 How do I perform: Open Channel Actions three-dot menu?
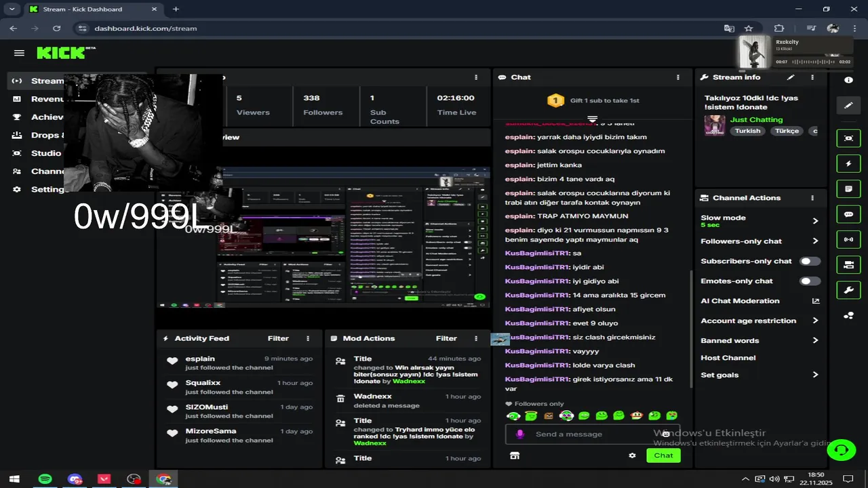(x=812, y=198)
